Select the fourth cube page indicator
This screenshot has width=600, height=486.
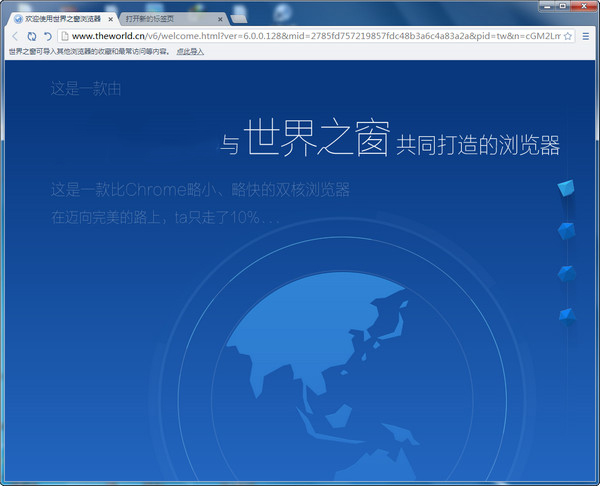567,317
